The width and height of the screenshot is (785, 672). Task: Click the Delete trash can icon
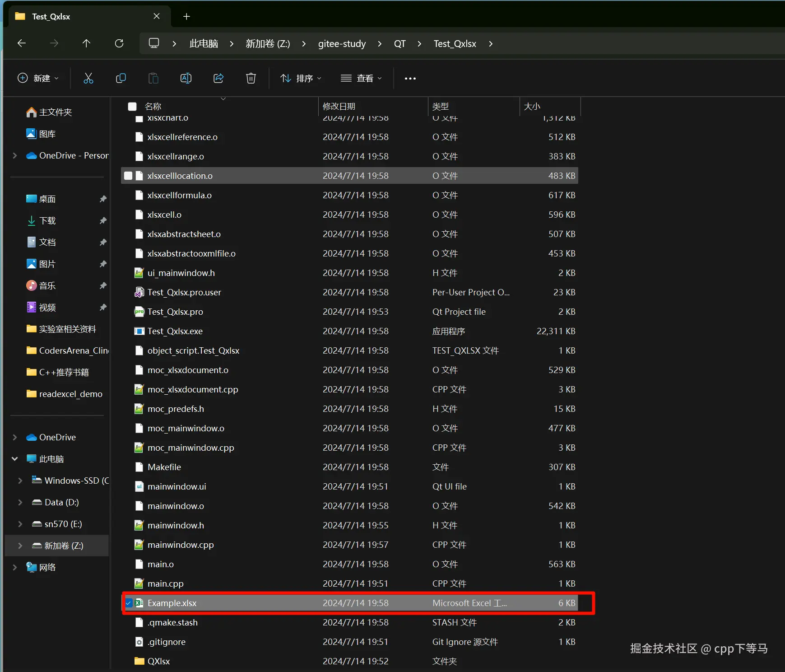251,79
